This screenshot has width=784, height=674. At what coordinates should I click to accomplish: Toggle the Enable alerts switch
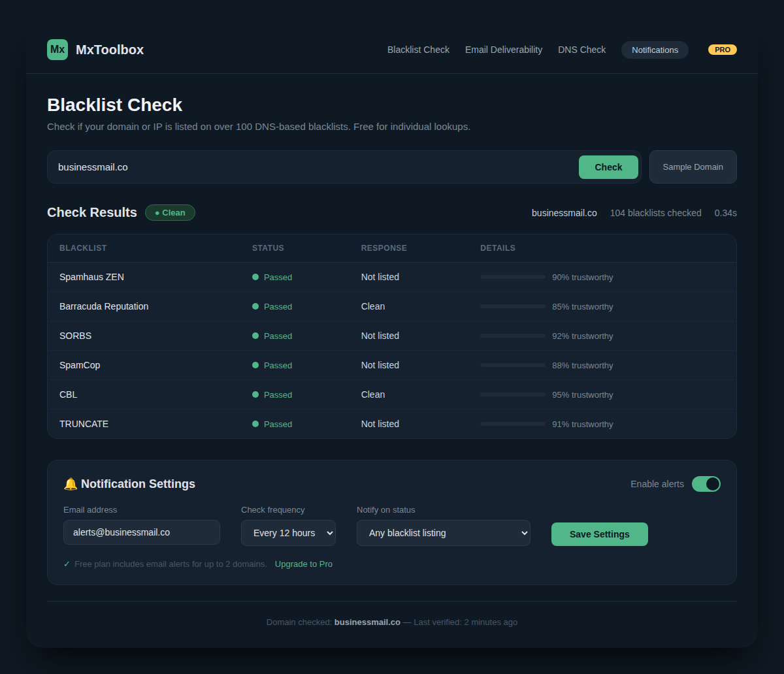coord(706,484)
